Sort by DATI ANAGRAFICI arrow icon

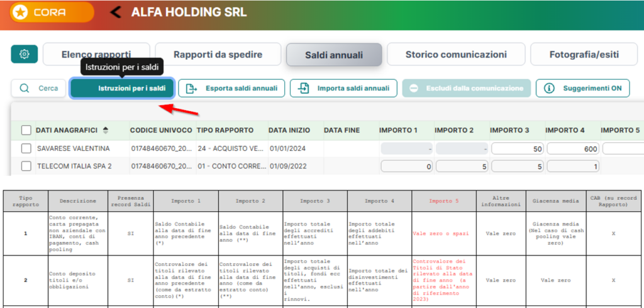click(106, 130)
